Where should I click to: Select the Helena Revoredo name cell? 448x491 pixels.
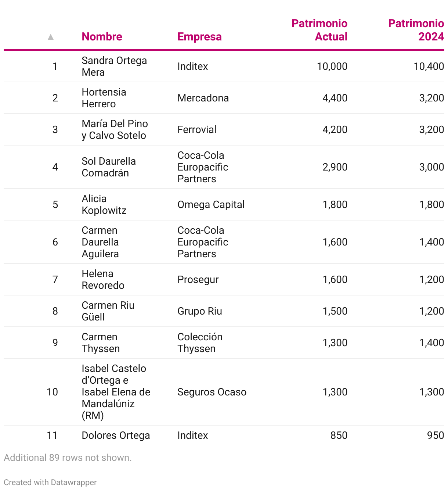(103, 280)
